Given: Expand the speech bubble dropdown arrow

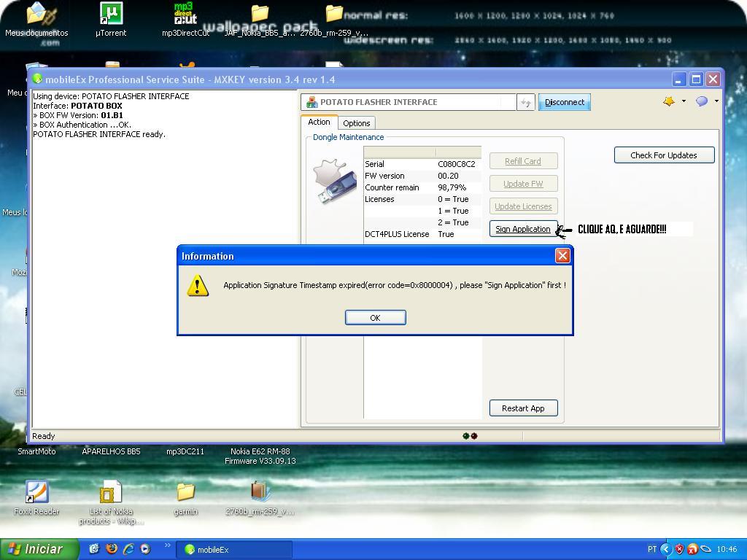Looking at the screenshot, I should tap(716, 101).
